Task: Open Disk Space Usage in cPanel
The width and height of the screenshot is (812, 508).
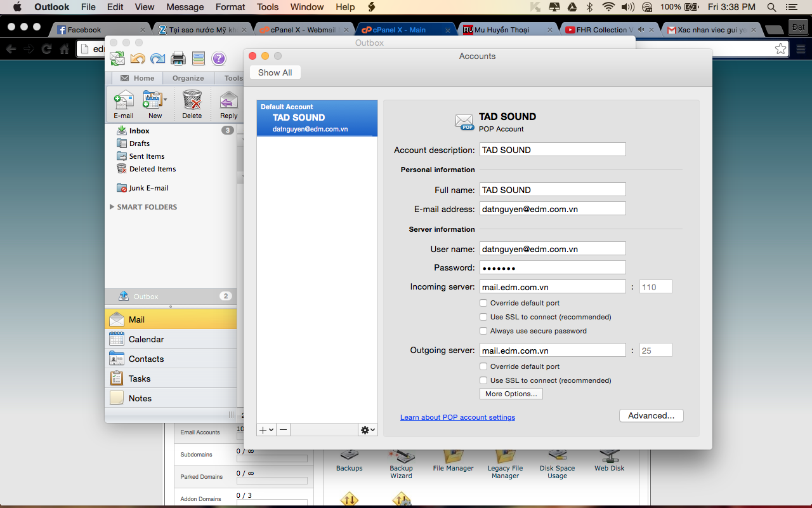Action: [557, 464]
